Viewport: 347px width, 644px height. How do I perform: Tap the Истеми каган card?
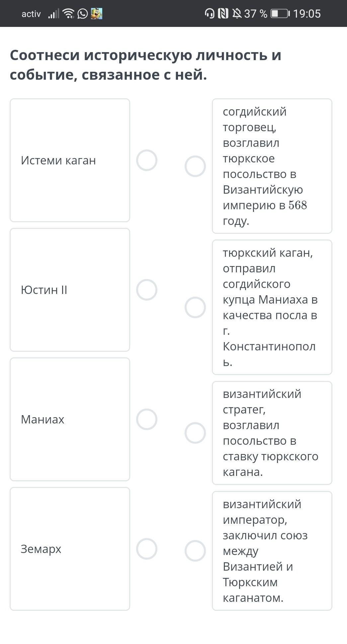(70, 160)
